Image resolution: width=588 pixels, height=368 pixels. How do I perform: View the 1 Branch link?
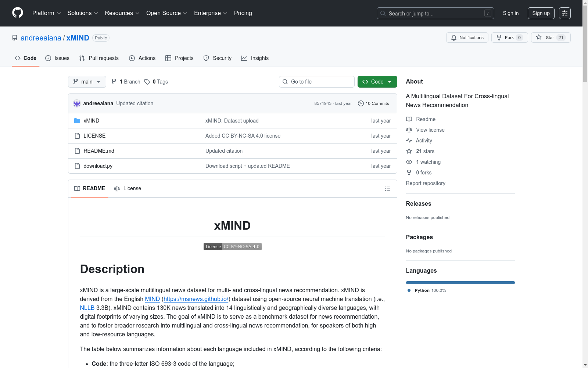[x=126, y=82]
